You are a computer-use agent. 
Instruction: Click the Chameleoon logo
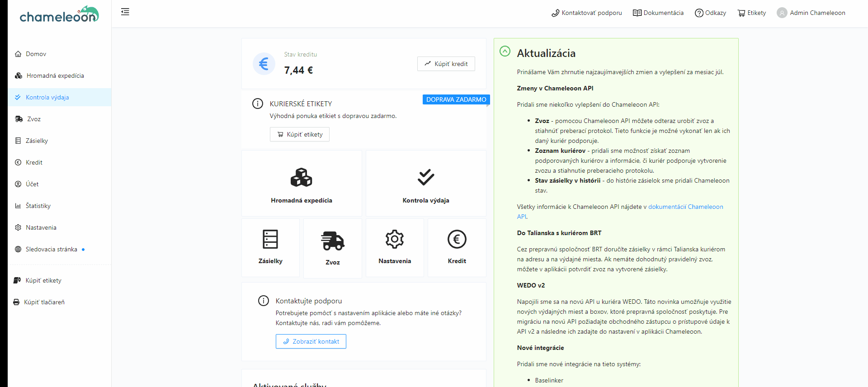[59, 14]
